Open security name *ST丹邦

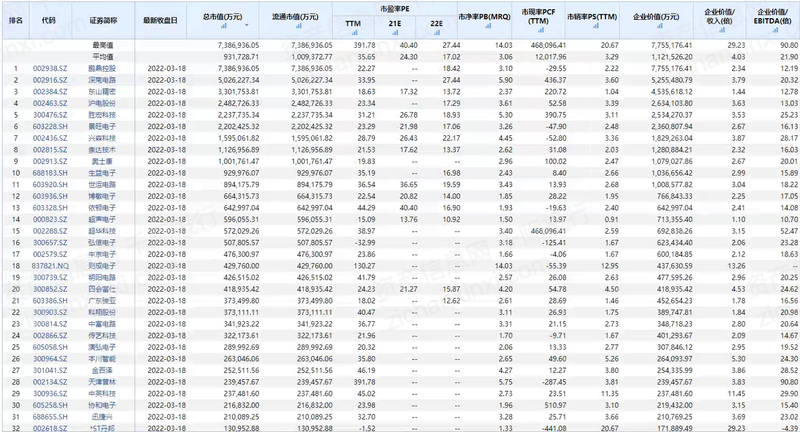(x=102, y=428)
